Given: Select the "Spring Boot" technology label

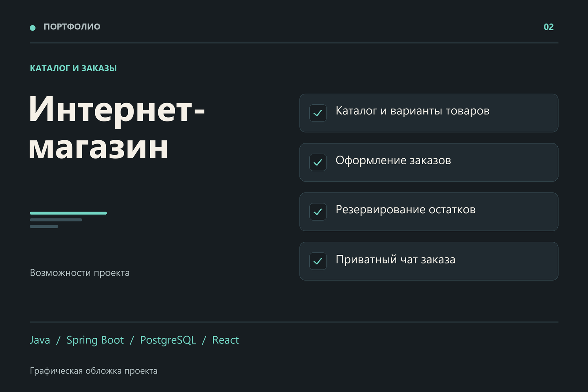Looking at the screenshot, I should pos(95,340).
